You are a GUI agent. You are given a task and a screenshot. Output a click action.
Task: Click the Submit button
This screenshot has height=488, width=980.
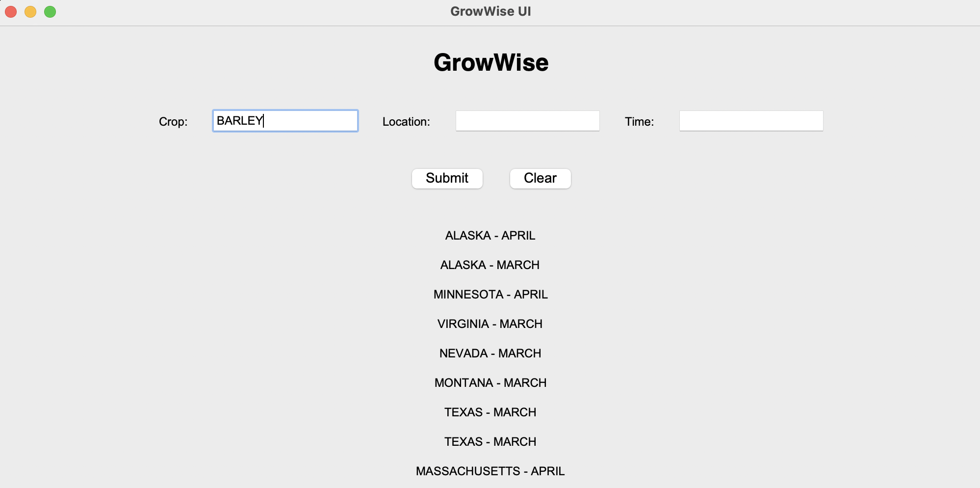click(447, 178)
